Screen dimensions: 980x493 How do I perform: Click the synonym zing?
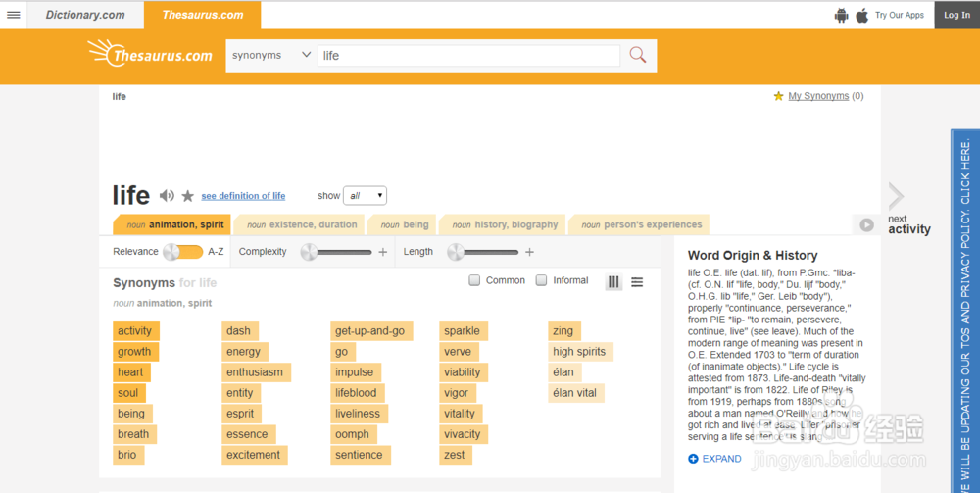(x=564, y=331)
